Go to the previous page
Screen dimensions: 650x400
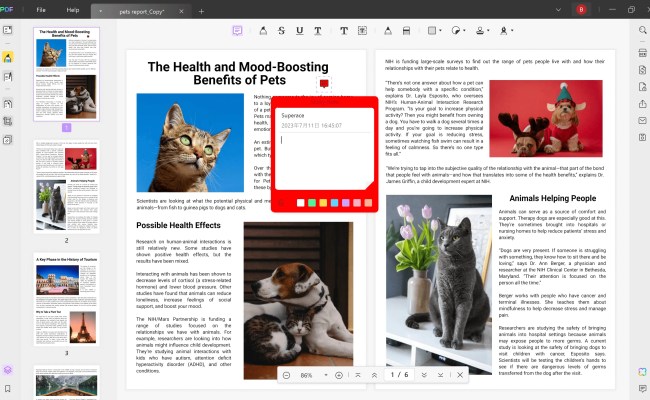(x=374, y=375)
